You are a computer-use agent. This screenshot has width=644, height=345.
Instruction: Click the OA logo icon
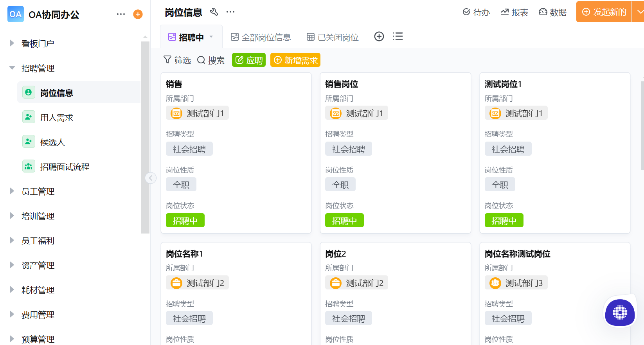tap(16, 14)
